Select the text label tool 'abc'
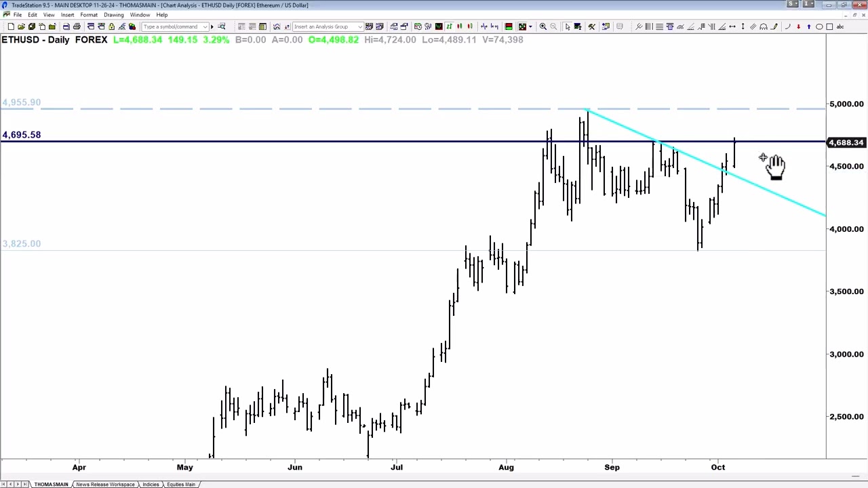868x488 pixels. 840,26
